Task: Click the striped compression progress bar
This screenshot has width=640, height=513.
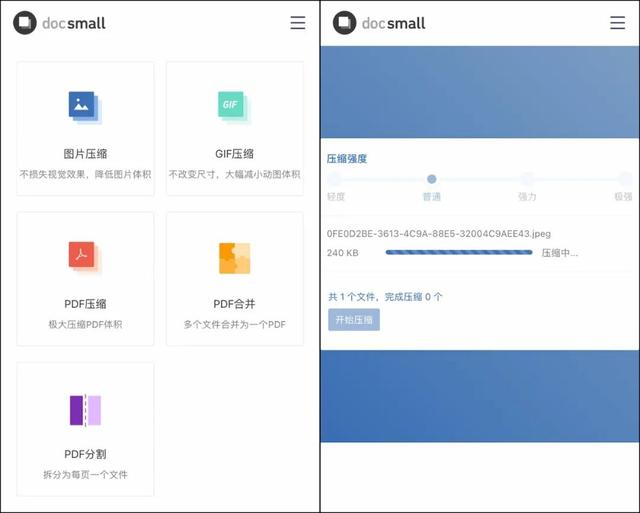Action: pyautogui.click(x=459, y=253)
